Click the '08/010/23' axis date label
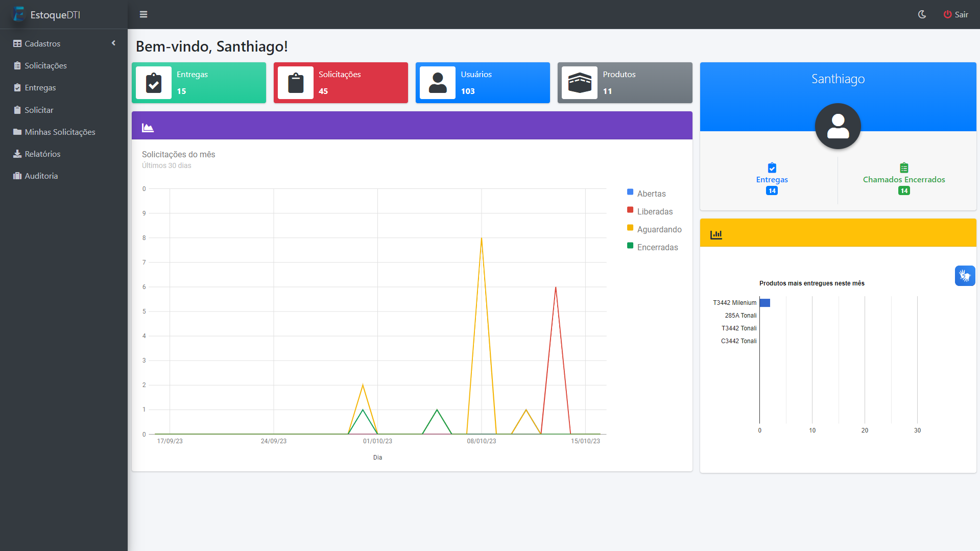980x551 pixels. 481,441
